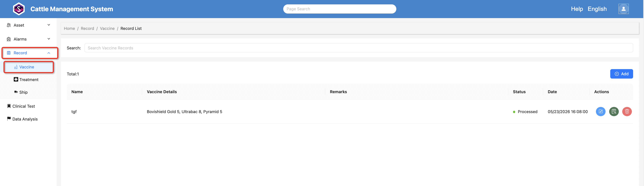Focus the Search Vaccine Records field
The image size is (644, 186).
[x=358, y=48]
